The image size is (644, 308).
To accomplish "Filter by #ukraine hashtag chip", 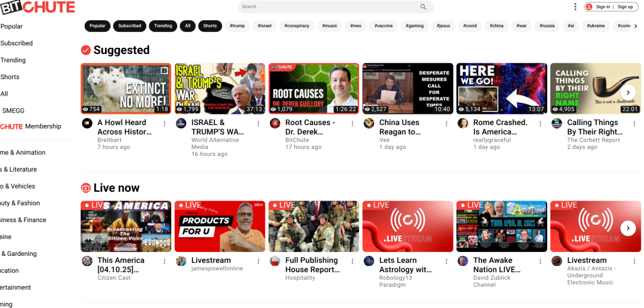I will [x=596, y=26].
